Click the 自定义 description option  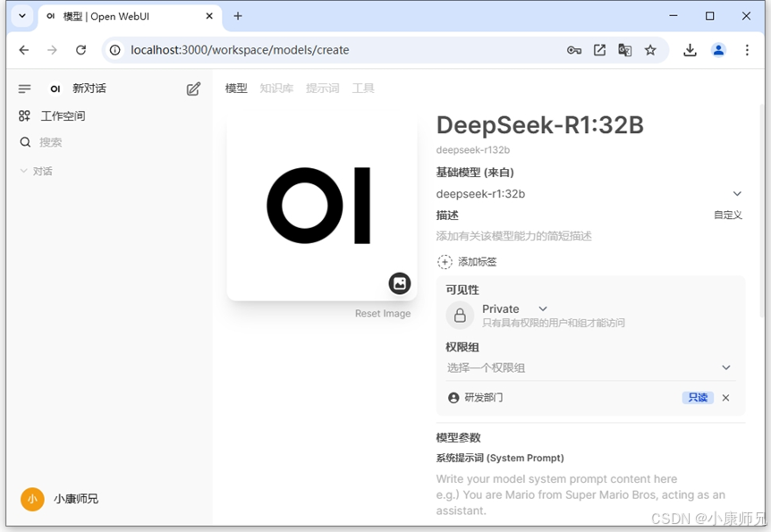click(728, 215)
